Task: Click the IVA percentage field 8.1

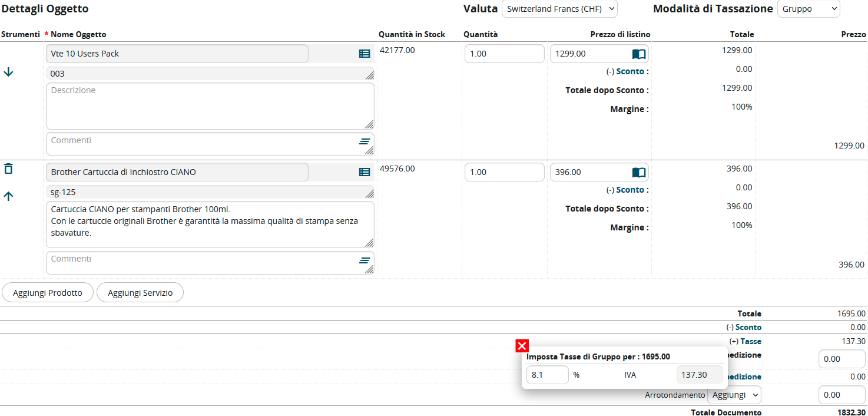Action: pos(547,375)
